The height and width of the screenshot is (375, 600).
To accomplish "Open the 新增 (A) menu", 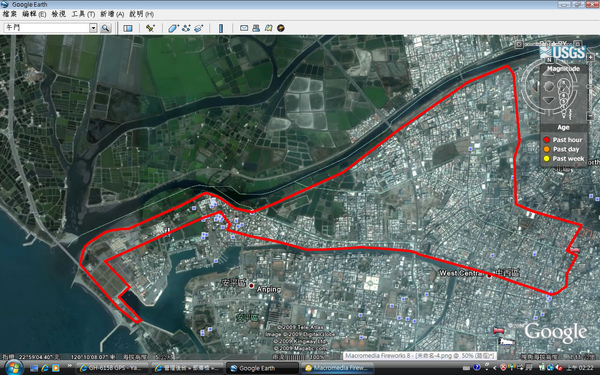I will 112,14.
